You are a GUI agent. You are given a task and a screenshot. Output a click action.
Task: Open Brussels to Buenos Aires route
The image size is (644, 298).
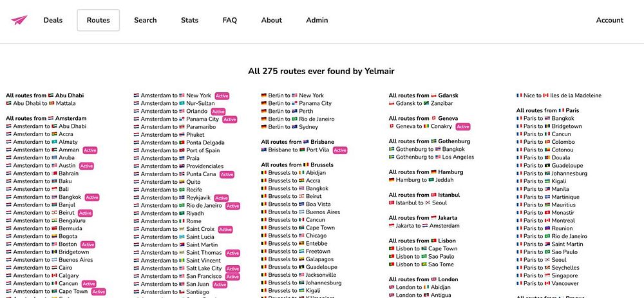301,212
